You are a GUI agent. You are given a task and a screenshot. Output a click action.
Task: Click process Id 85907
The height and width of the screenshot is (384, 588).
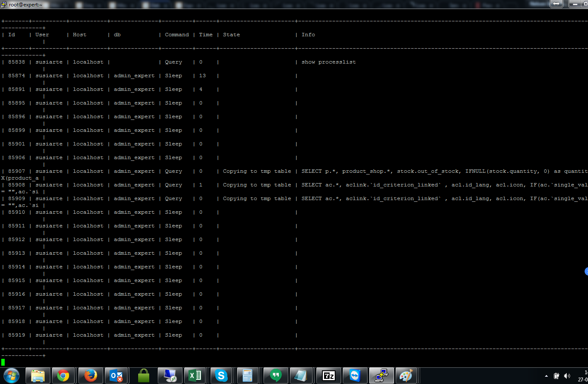coord(17,172)
